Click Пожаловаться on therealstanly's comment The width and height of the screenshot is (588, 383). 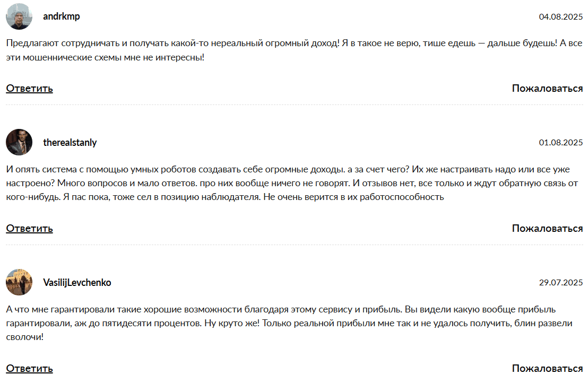pos(547,228)
